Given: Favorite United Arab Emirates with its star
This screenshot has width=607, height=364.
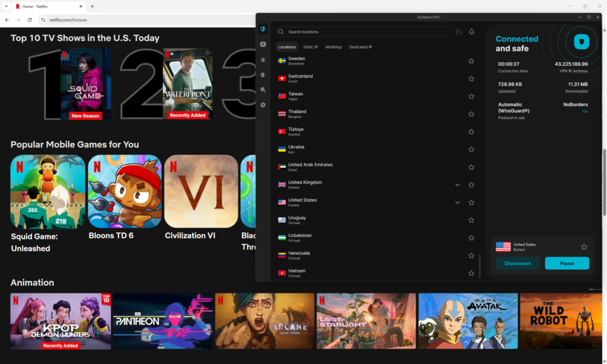Looking at the screenshot, I should tap(471, 167).
